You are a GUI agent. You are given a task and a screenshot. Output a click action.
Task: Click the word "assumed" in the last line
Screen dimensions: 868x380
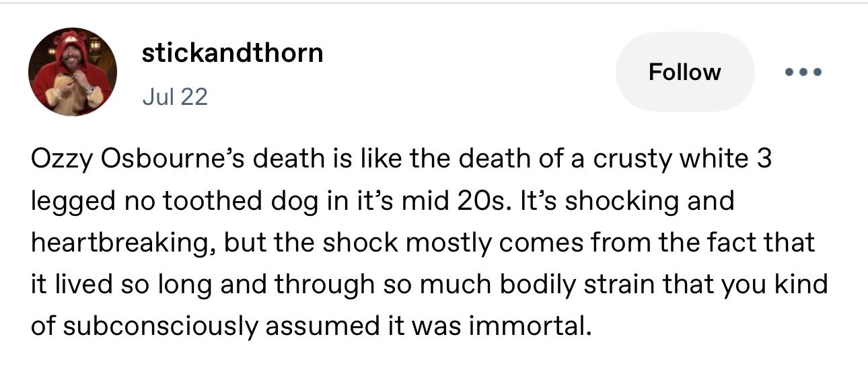tap(315, 326)
